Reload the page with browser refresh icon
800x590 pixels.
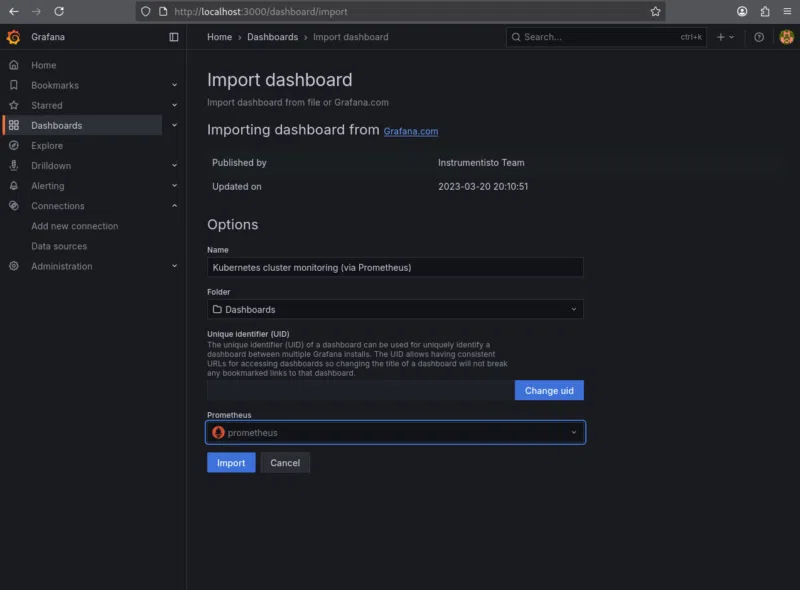59,11
